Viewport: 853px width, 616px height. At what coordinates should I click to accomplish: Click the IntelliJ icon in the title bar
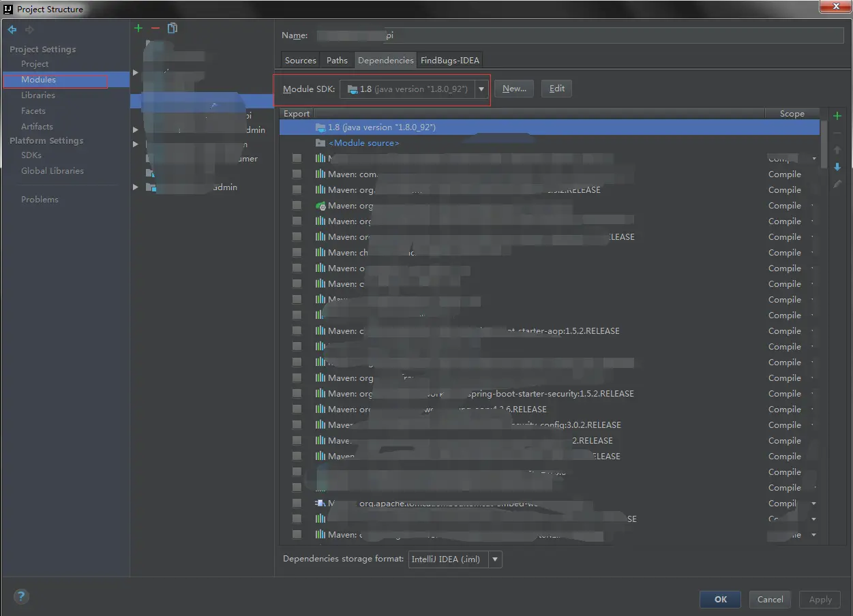click(x=8, y=9)
